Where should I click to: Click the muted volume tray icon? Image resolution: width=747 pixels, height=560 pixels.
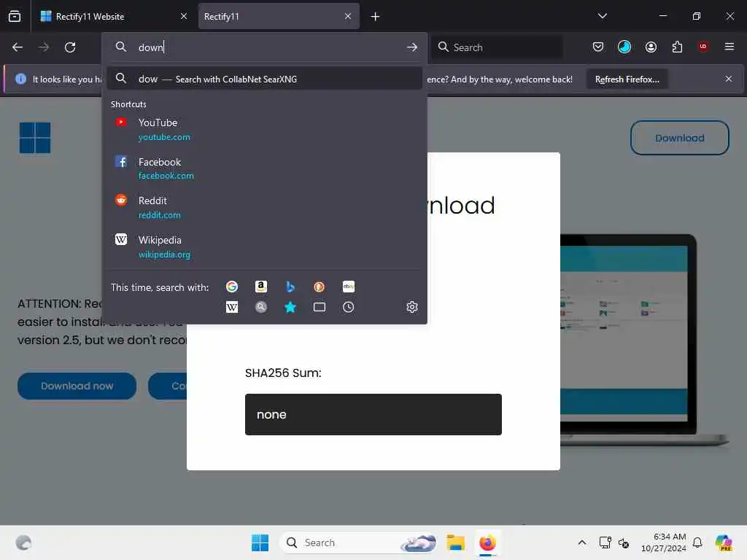coord(623,542)
